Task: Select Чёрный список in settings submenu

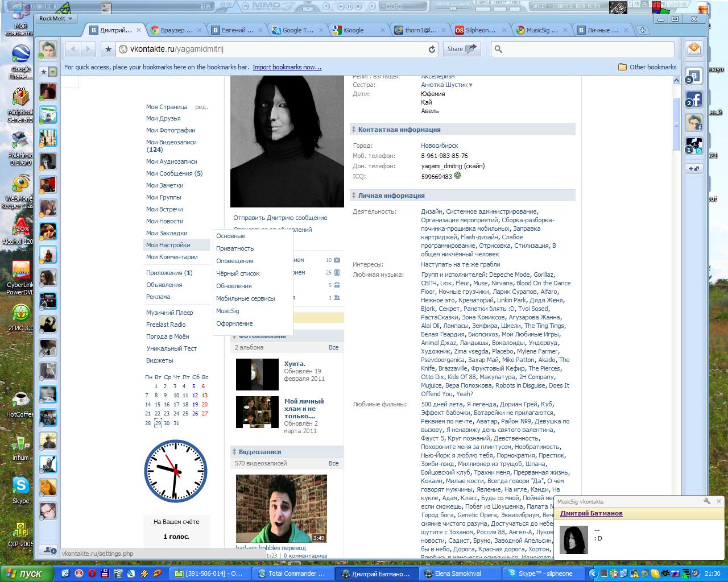Action: pos(238,273)
